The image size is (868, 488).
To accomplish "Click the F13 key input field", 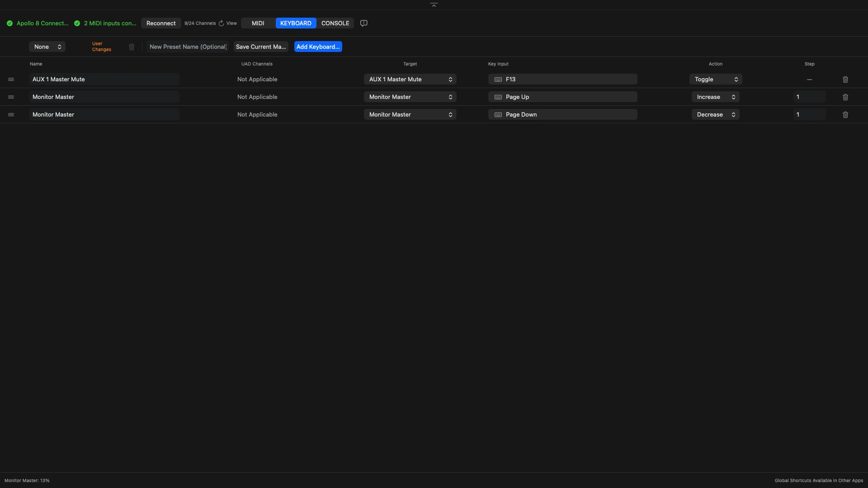I will pos(563,80).
